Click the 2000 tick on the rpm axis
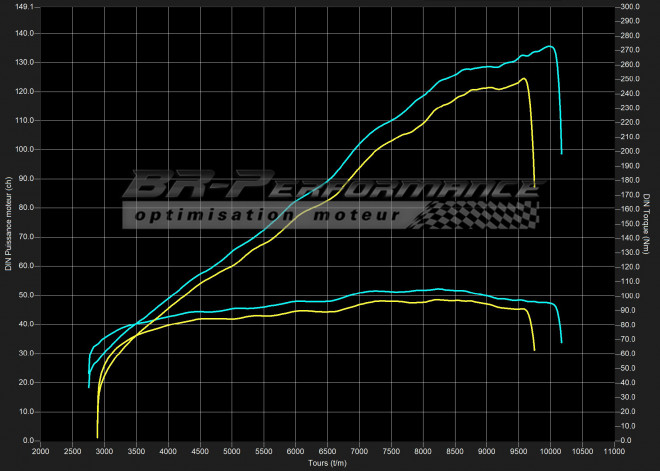 (40, 451)
